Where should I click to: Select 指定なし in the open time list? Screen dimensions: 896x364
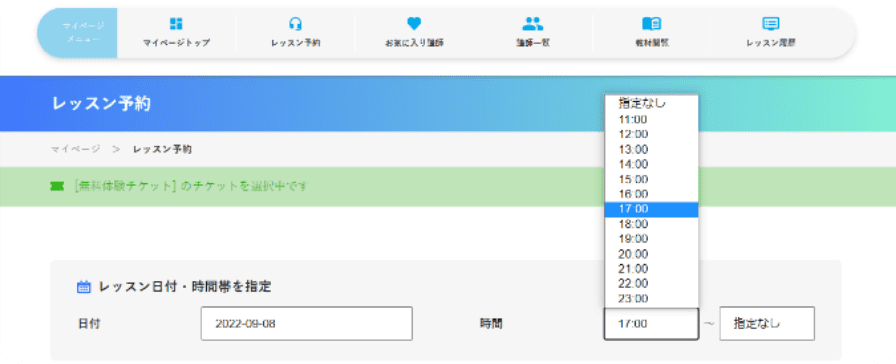click(x=651, y=103)
